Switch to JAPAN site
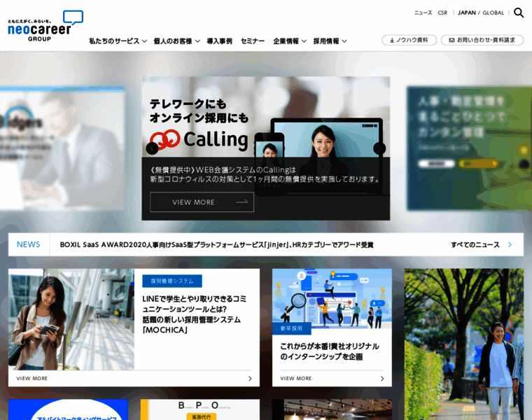The height and width of the screenshot is (420, 532). [467, 13]
